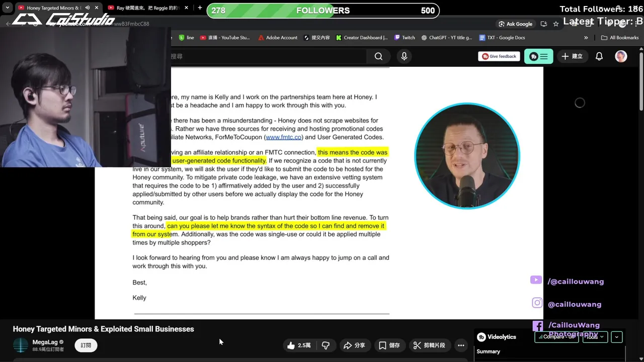Mute the Honey Targeted Minors tab audio

(88, 8)
